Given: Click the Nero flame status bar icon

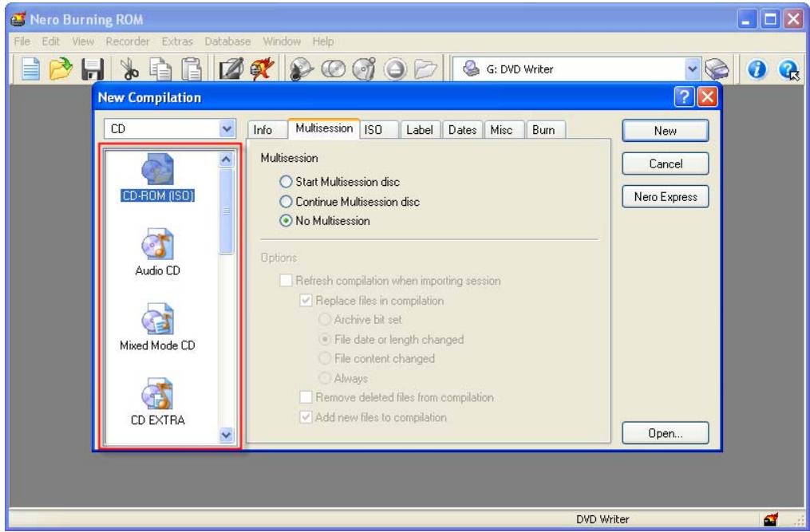Looking at the screenshot, I should click(x=771, y=519).
